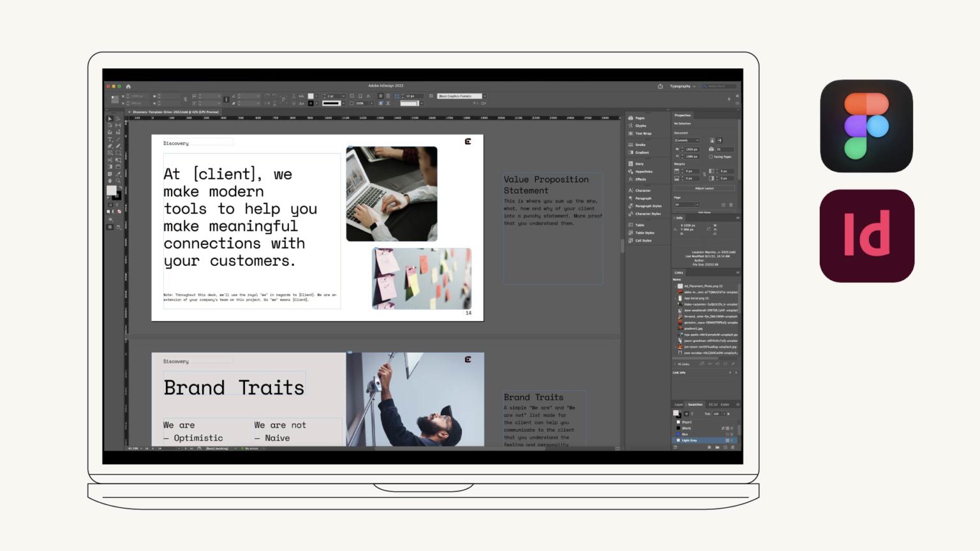Viewport: 980px width, 551px height.
Task: Click the Edit Page button
Action: (704, 212)
